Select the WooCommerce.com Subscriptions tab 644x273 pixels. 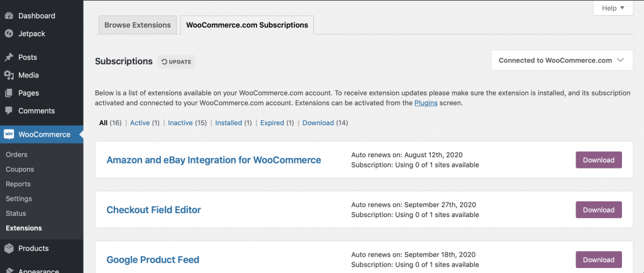[x=247, y=25]
